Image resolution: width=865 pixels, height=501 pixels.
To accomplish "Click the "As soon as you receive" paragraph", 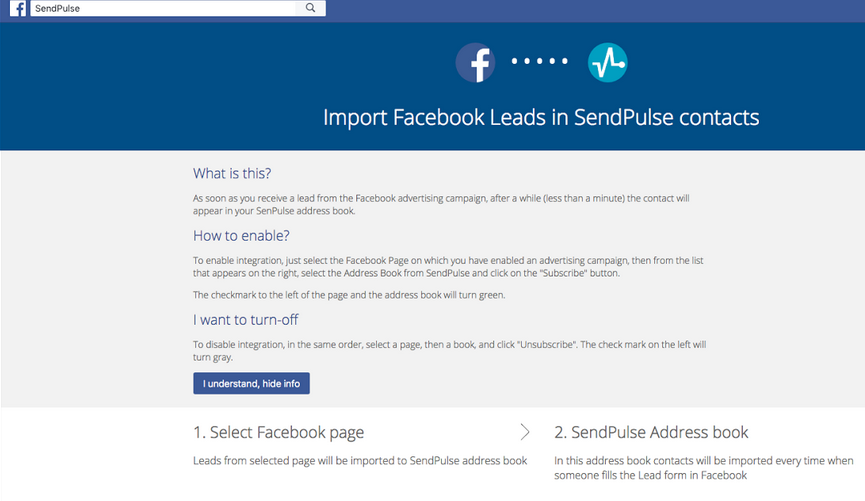I will pos(440,205).
